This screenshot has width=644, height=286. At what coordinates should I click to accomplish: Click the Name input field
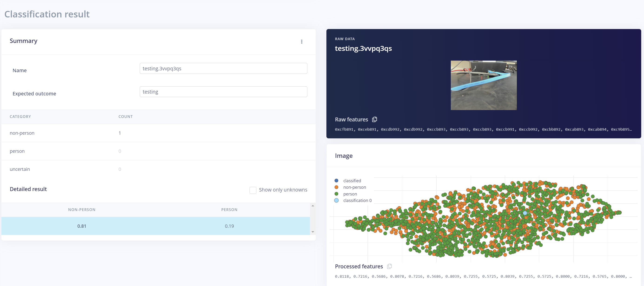click(223, 68)
